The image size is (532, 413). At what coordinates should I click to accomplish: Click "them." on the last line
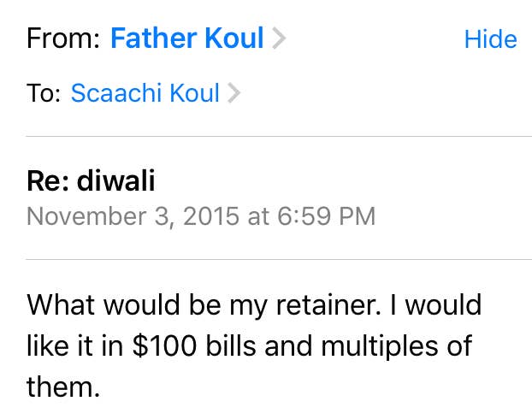coord(63,386)
